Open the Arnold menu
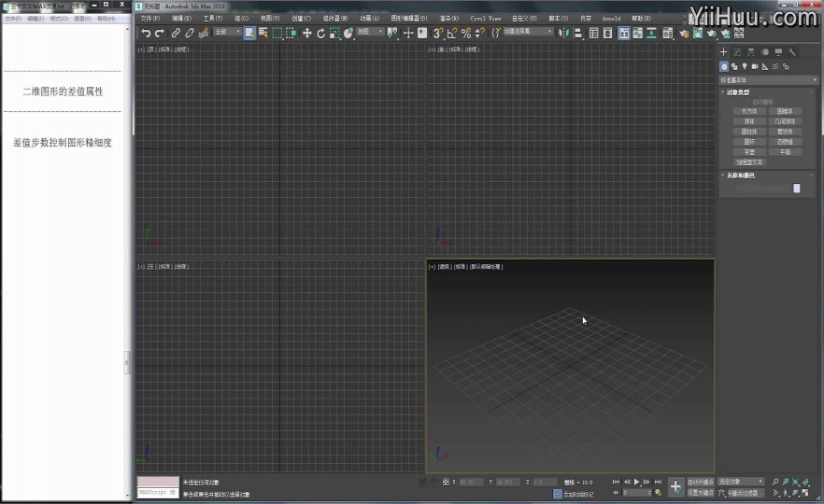824x504 pixels. tap(611, 19)
